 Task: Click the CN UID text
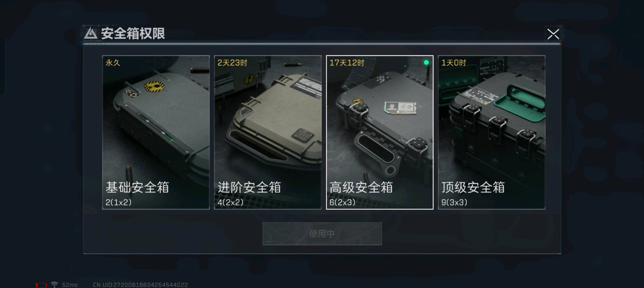[x=140, y=285]
